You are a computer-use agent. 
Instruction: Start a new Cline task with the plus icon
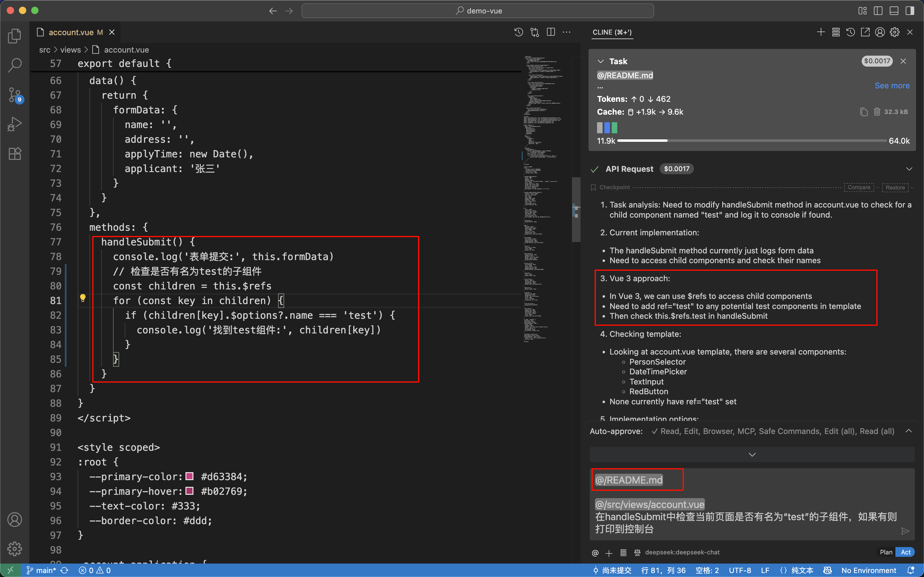(820, 32)
